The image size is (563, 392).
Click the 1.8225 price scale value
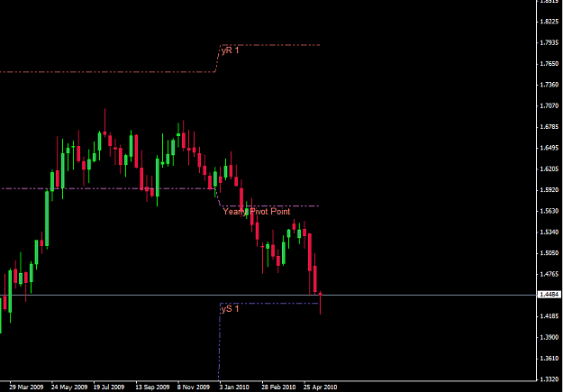coord(549,22)
